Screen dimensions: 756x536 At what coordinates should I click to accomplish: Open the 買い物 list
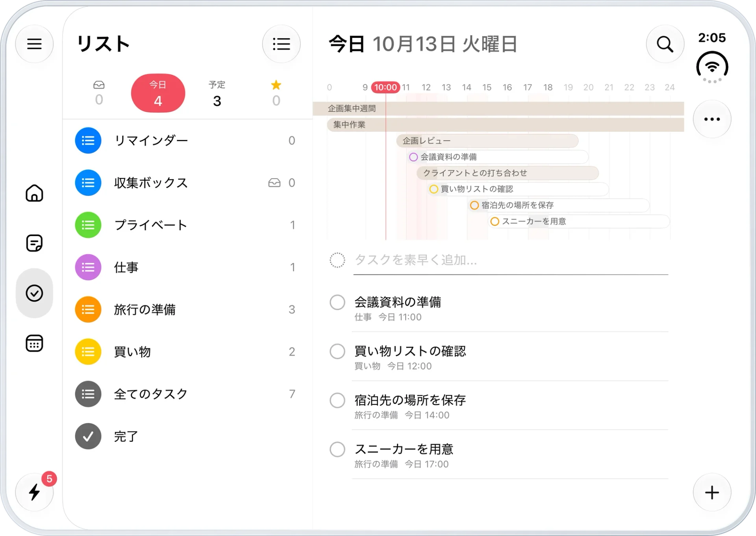click(187, 352)
